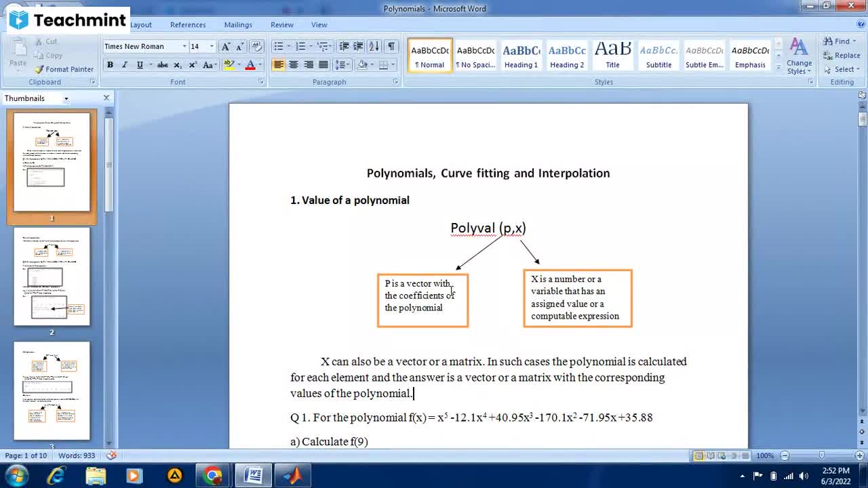The height and width of the screenshot is (488, 868).
Task: Close the Thumbnails pane
Action: (106, 98)
